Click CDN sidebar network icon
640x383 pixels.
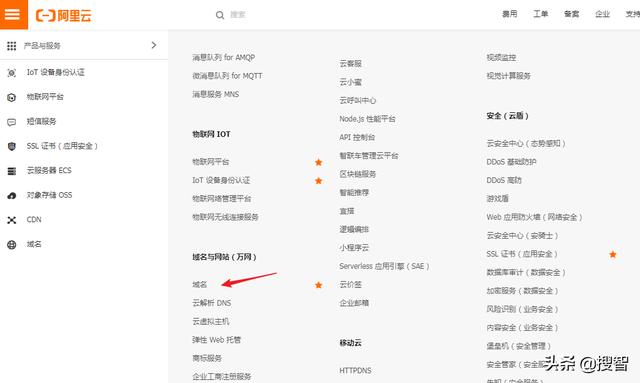click(x=12, y=220)
